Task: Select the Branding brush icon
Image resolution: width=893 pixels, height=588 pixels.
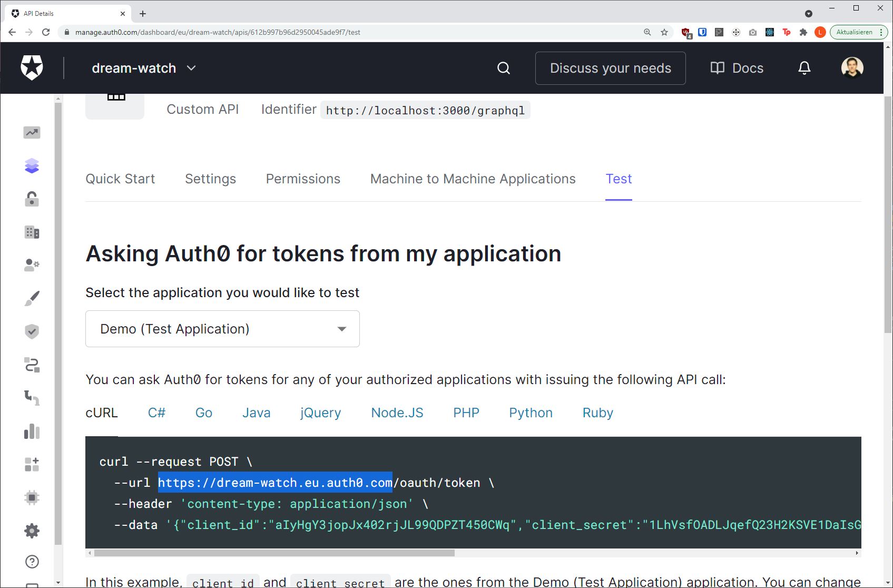Action: click(x=32, y=298)
